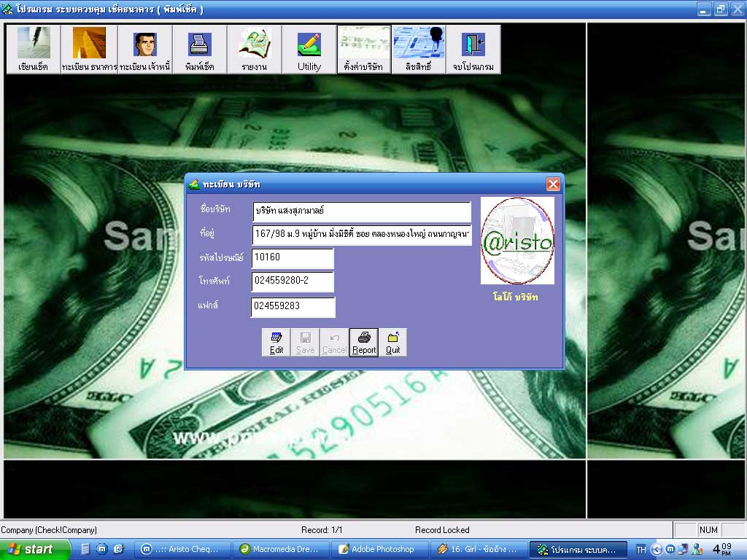Click the postal code field showing 10160

click(292, 258)
